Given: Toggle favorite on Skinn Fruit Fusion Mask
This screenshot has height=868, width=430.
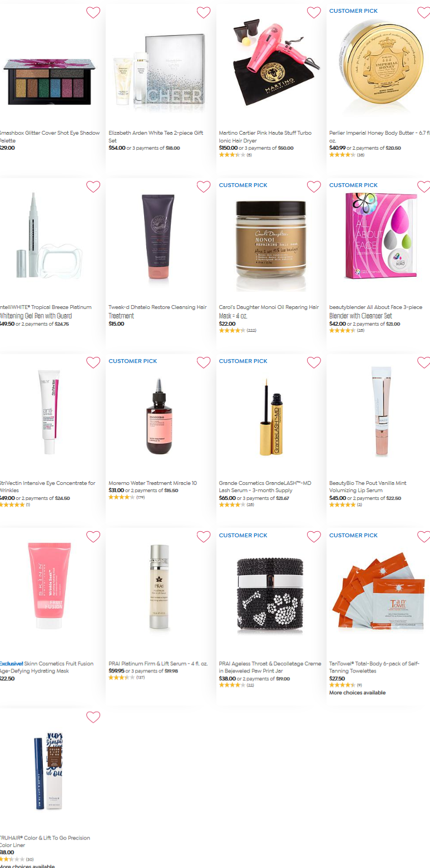Looking at the screenshot, I should (93, 537).
